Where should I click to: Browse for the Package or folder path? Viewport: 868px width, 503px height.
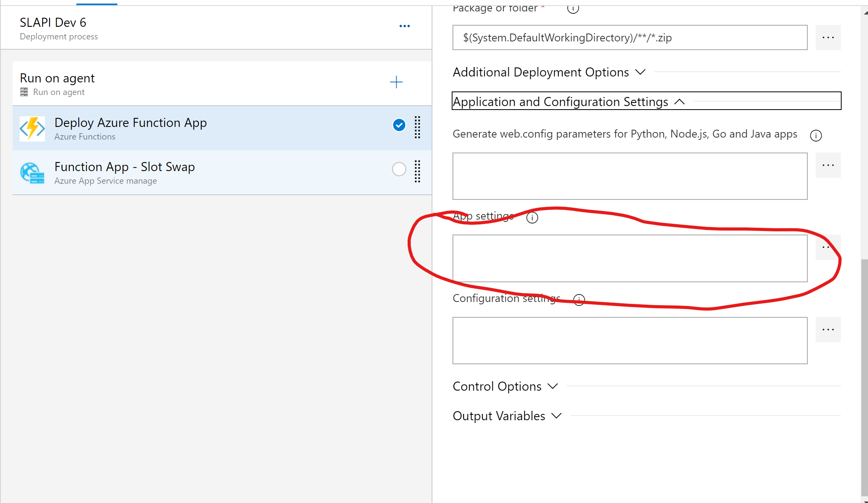point(828,37)
